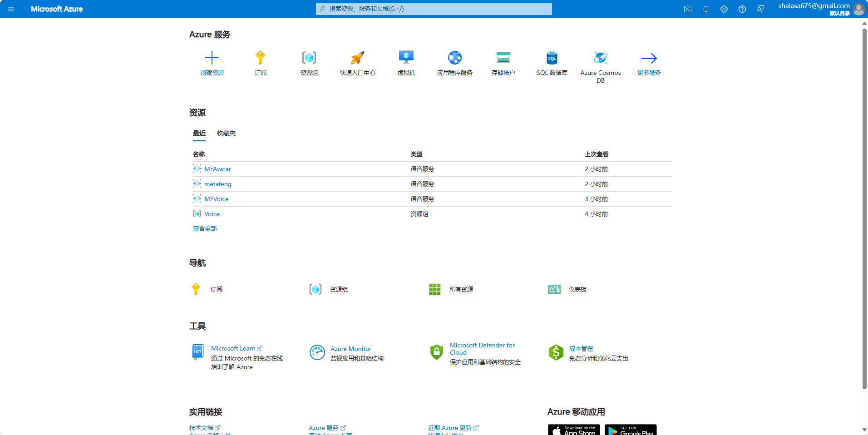
Task: Open the Azure Monitor link
Action: [x=351, y=349]
